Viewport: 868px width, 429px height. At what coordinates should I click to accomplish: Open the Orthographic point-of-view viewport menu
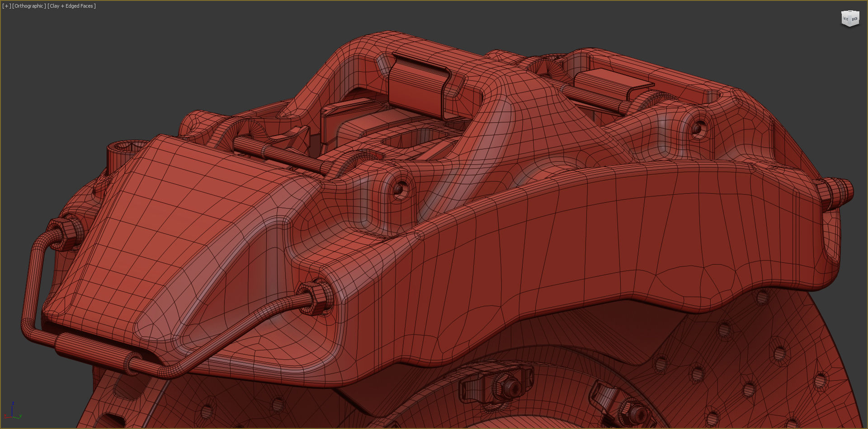click(29, 6)
